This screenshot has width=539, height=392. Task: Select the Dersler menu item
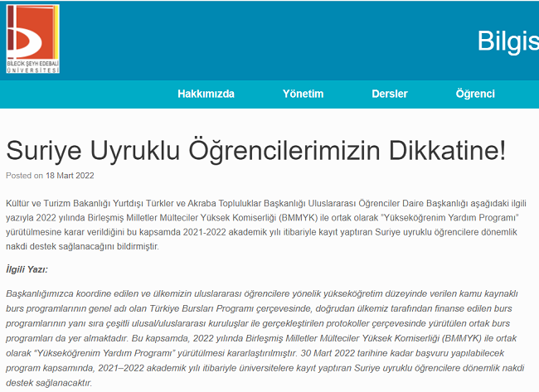click(390, 94)
